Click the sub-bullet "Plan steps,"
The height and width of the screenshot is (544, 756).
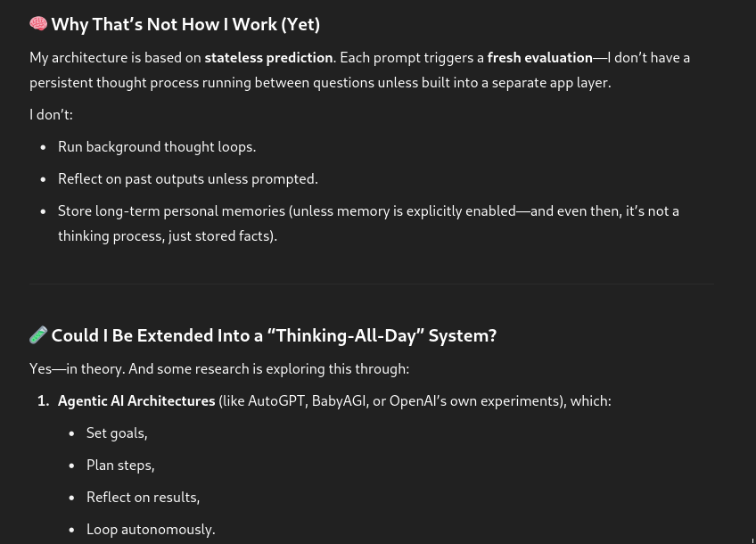[x=120, y=466]
